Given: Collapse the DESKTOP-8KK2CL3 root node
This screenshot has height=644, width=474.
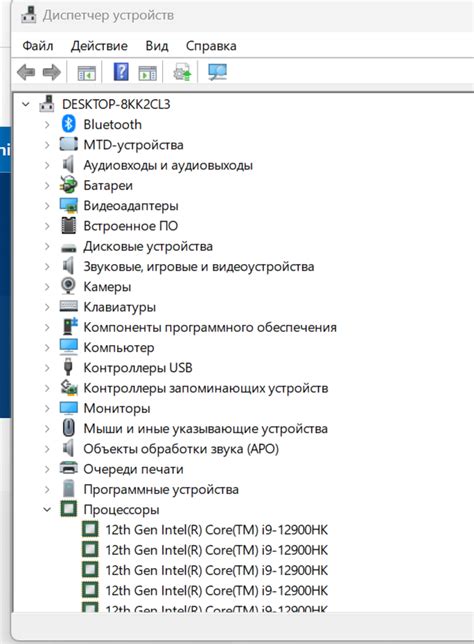Looking at the screenshot, I should pos(25,104).
